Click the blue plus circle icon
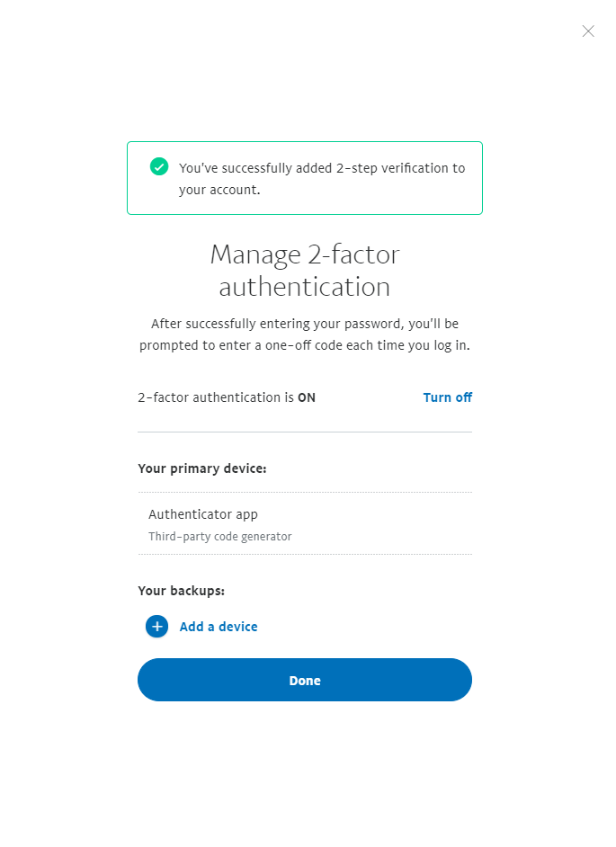The image size is (616, 847). (x=156, y=626)
